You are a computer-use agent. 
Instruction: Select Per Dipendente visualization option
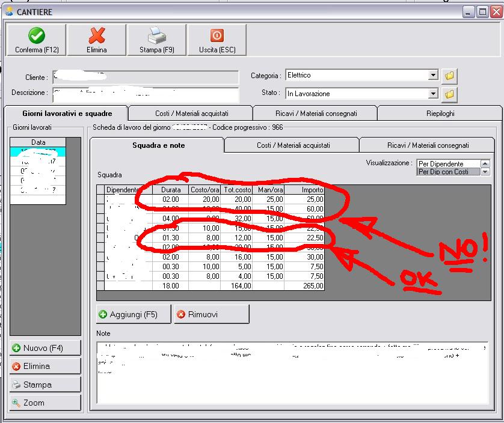point(449,164)
